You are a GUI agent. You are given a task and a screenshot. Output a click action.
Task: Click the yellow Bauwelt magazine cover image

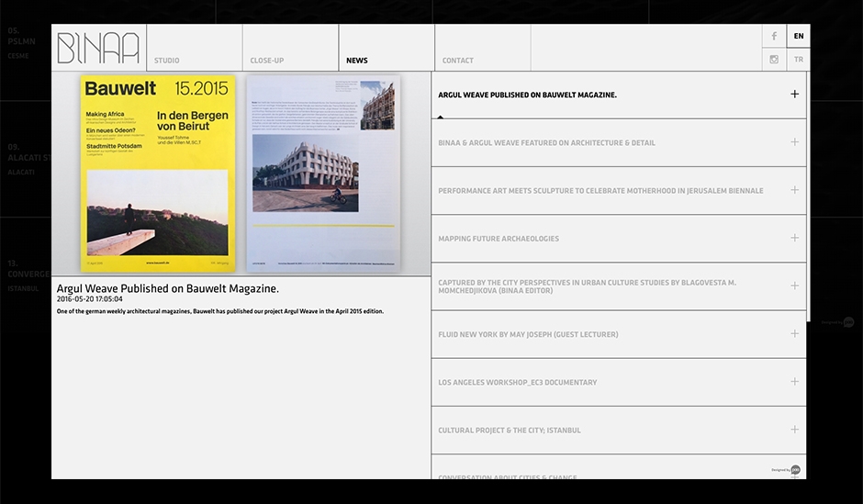(158, 174)
